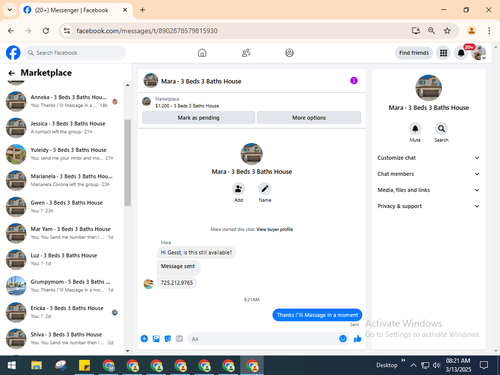Screen dimensions: 500x375
Task: Open the Friends icon in top navigation
Action: 246,53
